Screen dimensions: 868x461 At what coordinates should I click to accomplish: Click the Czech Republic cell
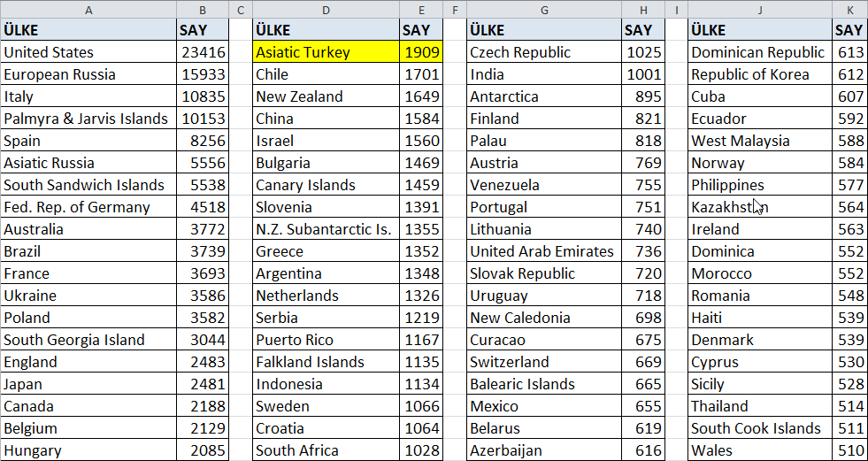coord(544,52)
